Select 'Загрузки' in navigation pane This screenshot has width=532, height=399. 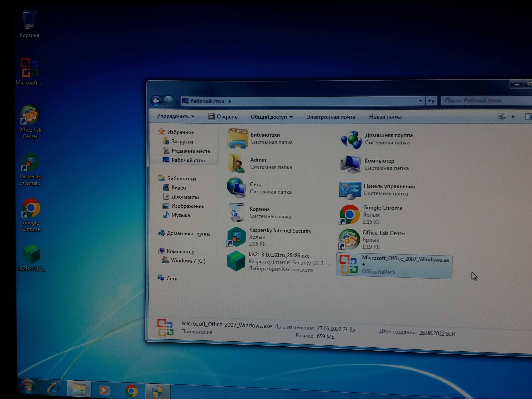coord(178,141)
